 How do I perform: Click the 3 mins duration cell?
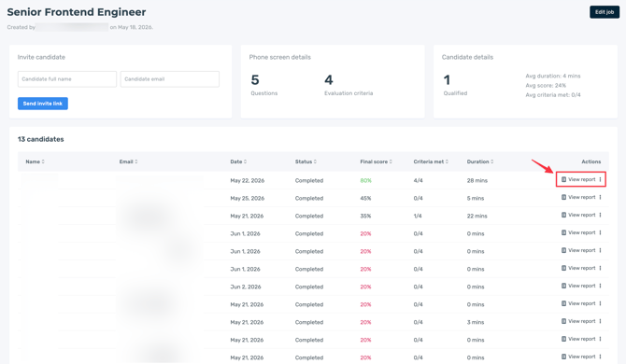click(x=476, y=323)
